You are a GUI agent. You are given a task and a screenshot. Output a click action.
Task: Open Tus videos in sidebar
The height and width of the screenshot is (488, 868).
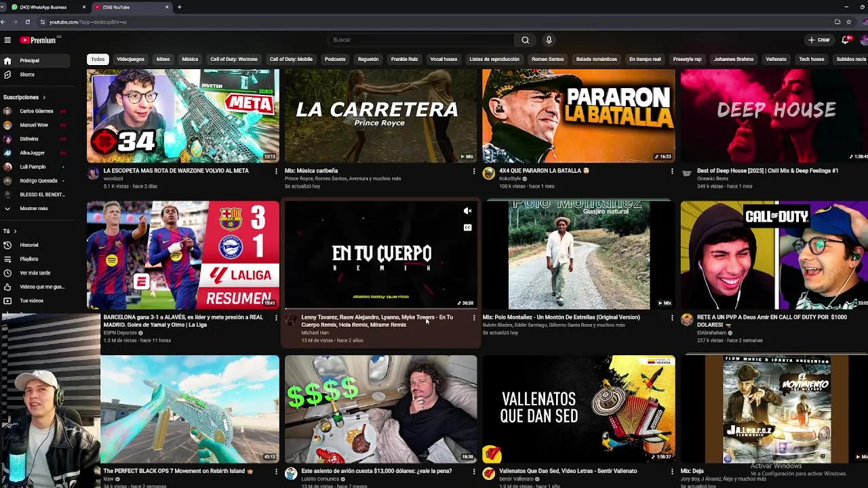coord(35,300)
